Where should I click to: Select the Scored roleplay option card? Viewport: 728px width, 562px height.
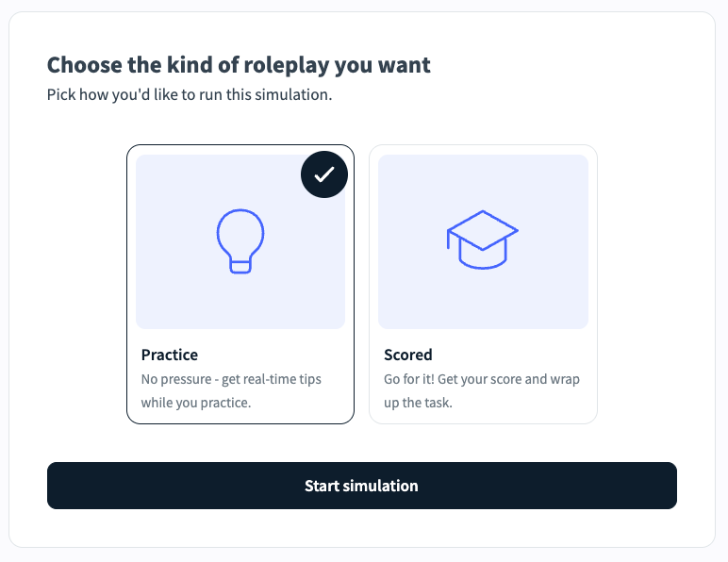[483, 284]
